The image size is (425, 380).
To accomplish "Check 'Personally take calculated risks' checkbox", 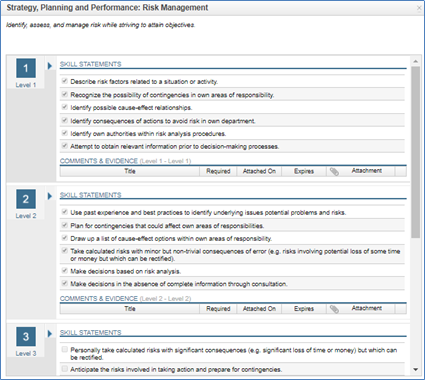I will 65,349.
